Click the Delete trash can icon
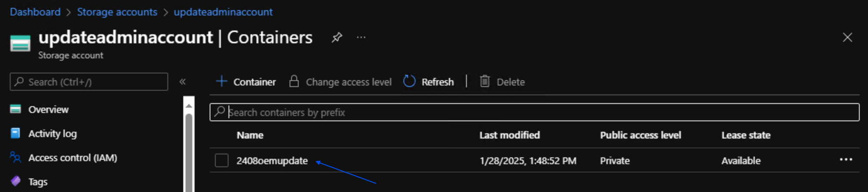868x192 pixels. click(485, 81)
